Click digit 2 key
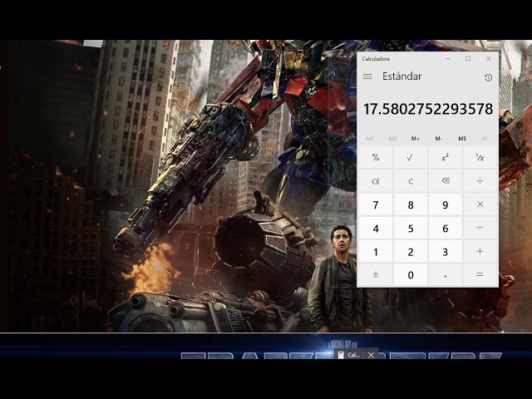 (410, 251)
